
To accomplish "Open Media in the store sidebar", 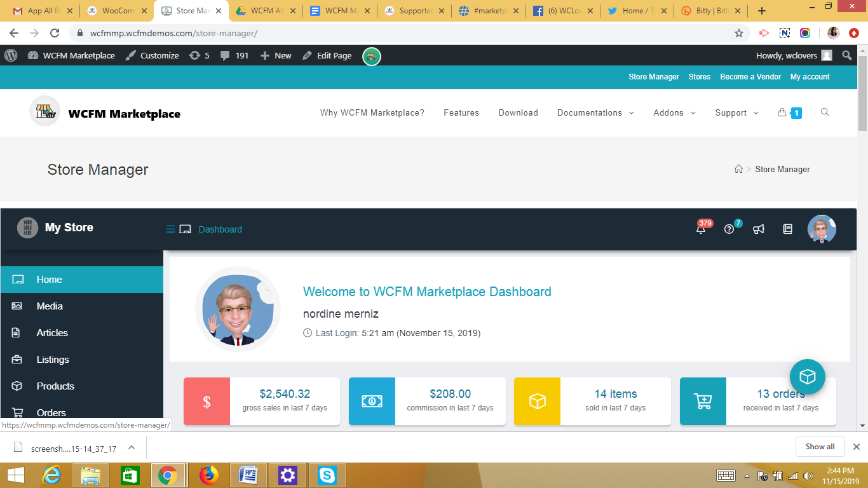I will [82, 306].
